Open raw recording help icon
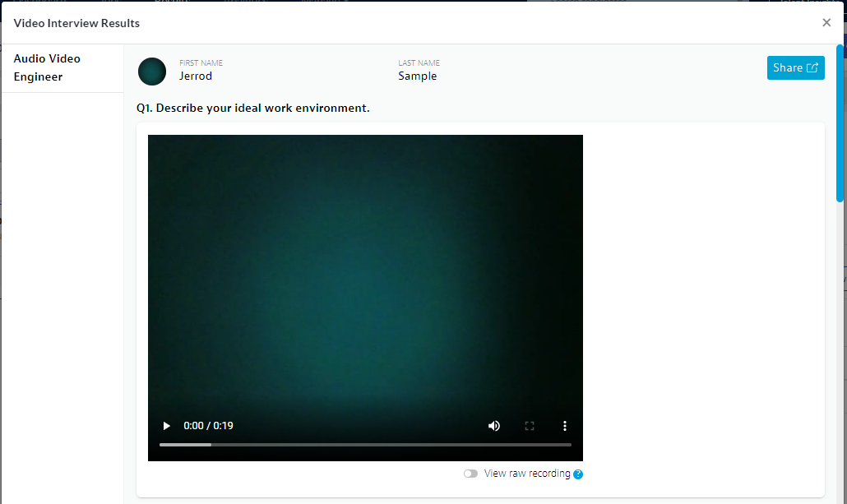Viewport: 847px width, 504px height. click(578, 474)
